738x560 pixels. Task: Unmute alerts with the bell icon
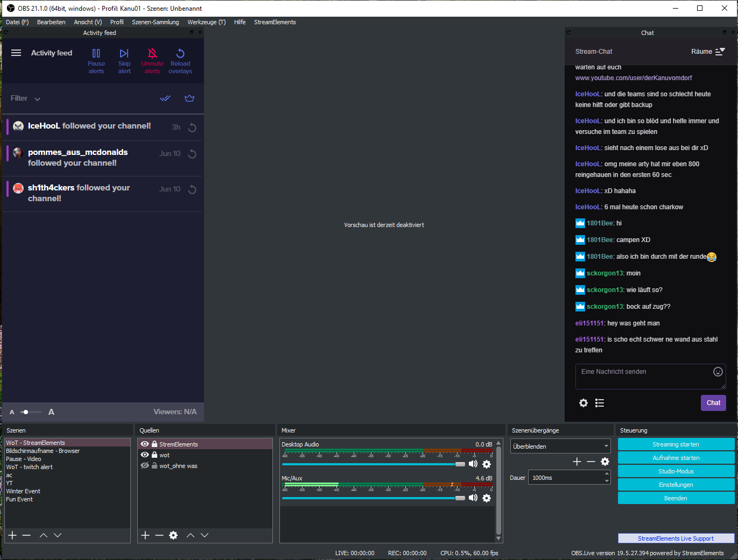[152, 54]
